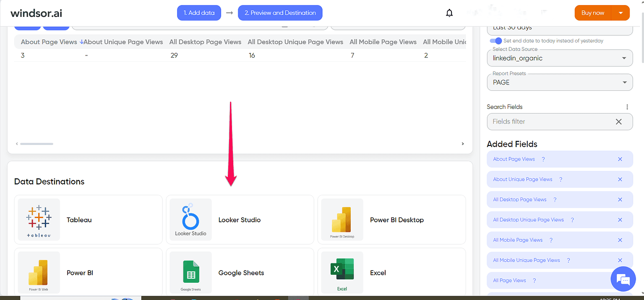644x300 pixels.
Task: Click the cell value 7
Action: coord(352,55)
